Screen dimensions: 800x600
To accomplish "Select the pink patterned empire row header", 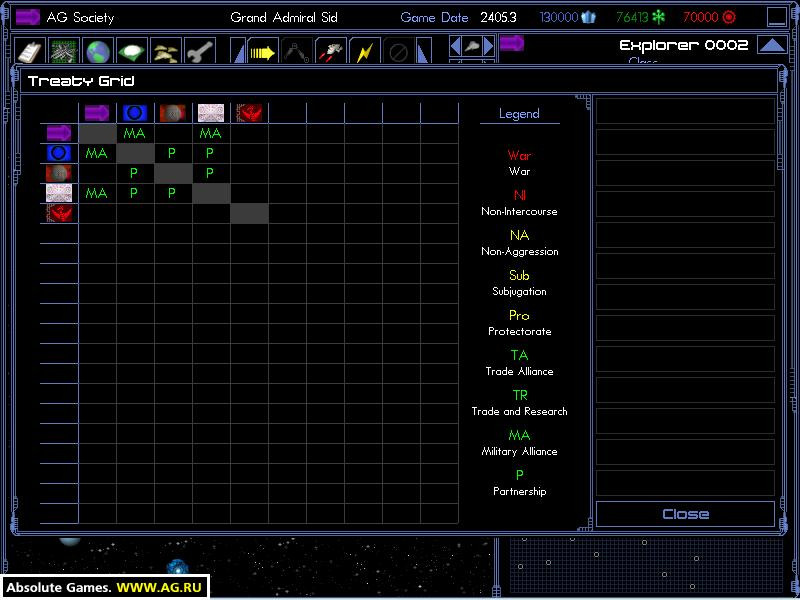I will (59, 193).
